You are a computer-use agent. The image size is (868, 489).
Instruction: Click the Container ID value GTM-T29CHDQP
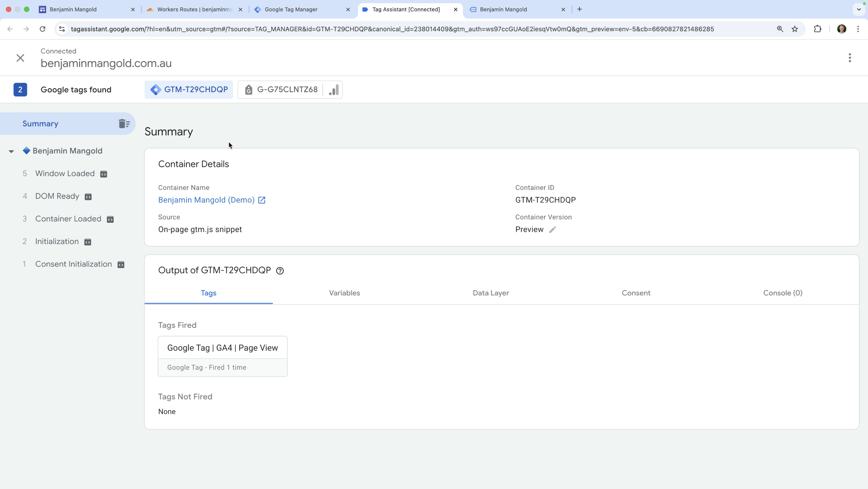click(545, 200)
